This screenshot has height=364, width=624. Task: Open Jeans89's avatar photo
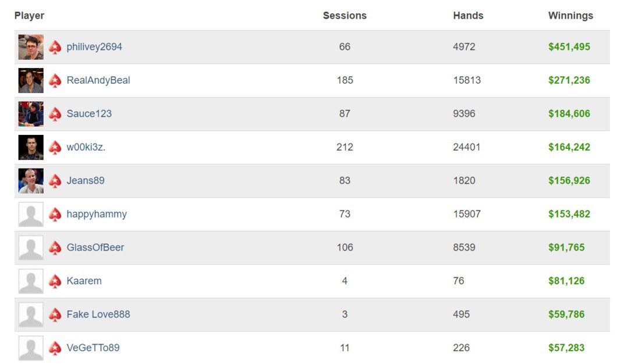pyautogui.click(x=31, y=181)
